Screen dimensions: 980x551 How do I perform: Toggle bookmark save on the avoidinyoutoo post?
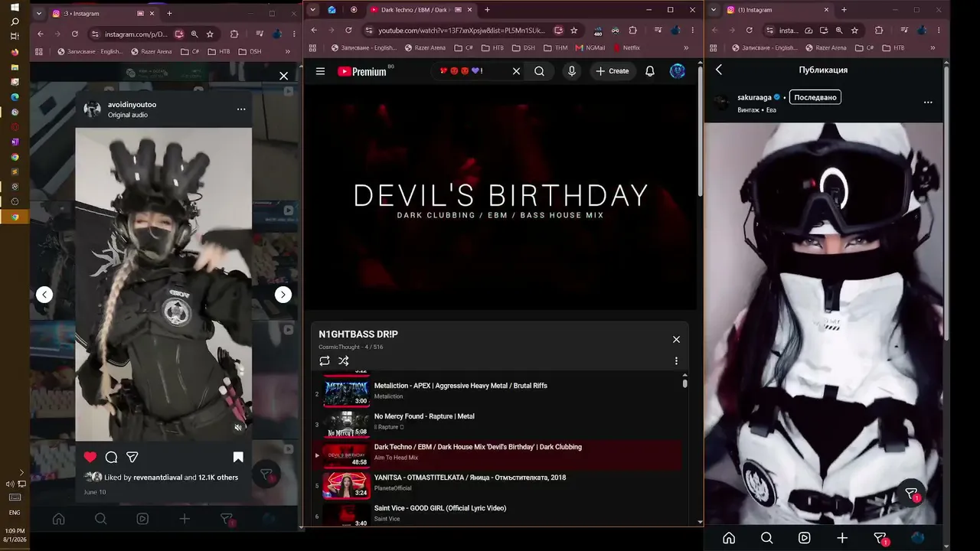[238, 457]
